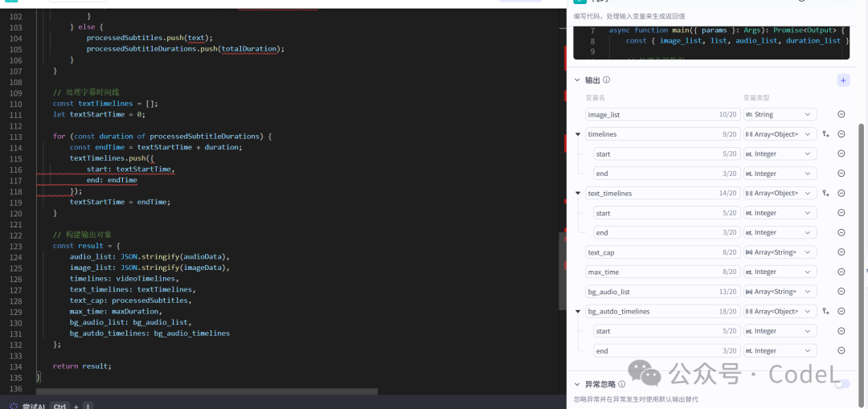Delete the end field under timelines
The image size is (868, 409).
(x=841, y=174)
